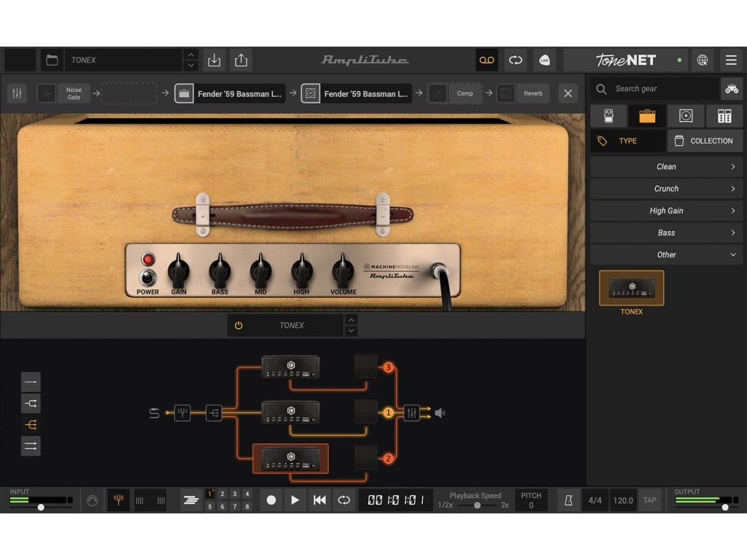This screenshot has width=747, height=560.
Task: Open the Live mode icon
Action: (544, 60)
